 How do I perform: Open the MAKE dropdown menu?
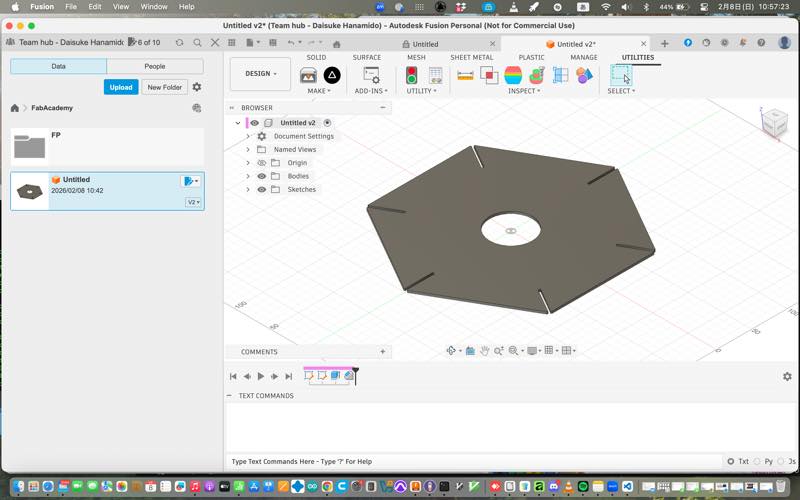click(x=319, y=91)
